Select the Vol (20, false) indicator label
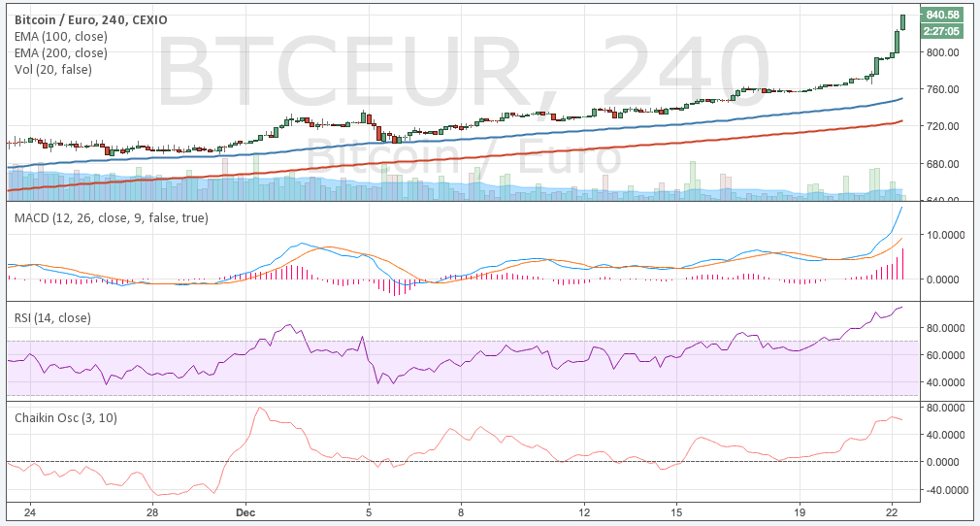 [x=53, y=70]
